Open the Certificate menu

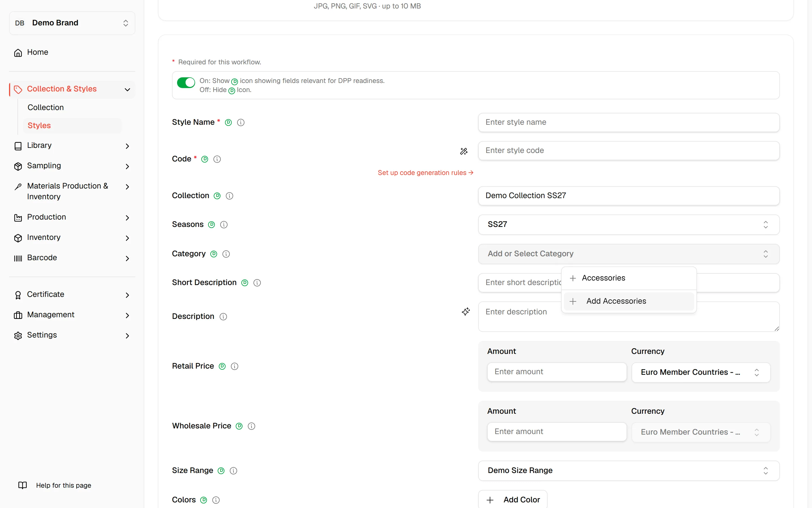72,295
